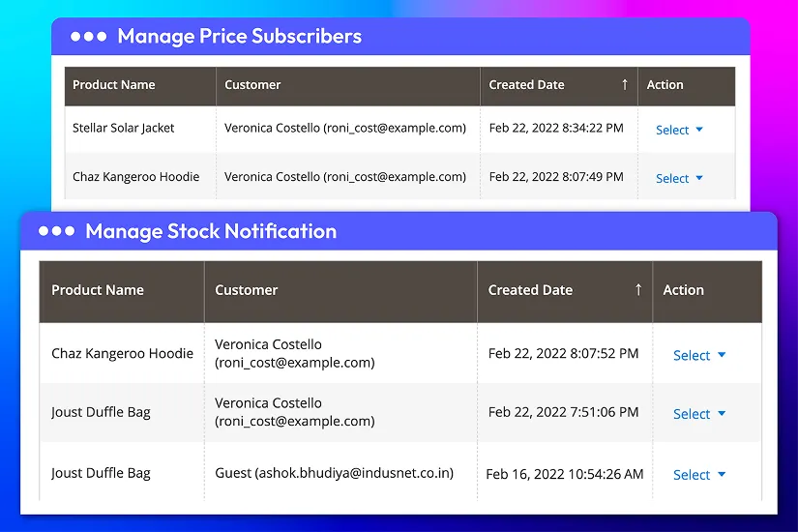Expand Select action for Chaz Kangeroo Hoodie stock notification
Image resolution: width=798 pixels, height=532 pixels.
click(x=698, y=355)
